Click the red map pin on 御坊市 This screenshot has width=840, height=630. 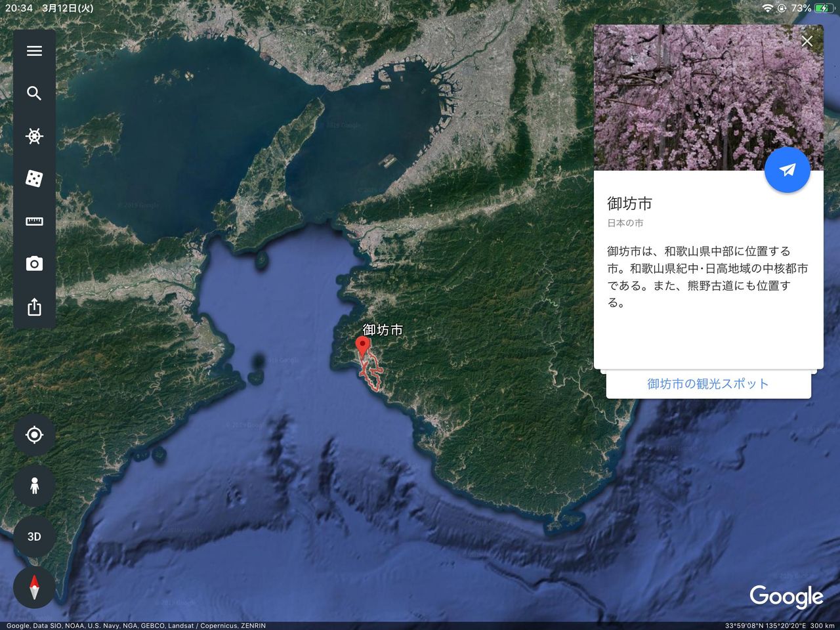(x=362, y=348)
